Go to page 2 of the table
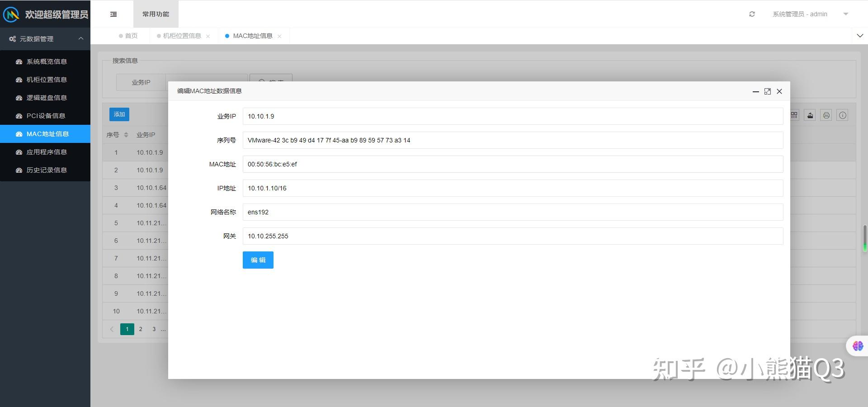The height and width of the screenshot is (407, 868). pyautogui.click(x=141, y=329)
